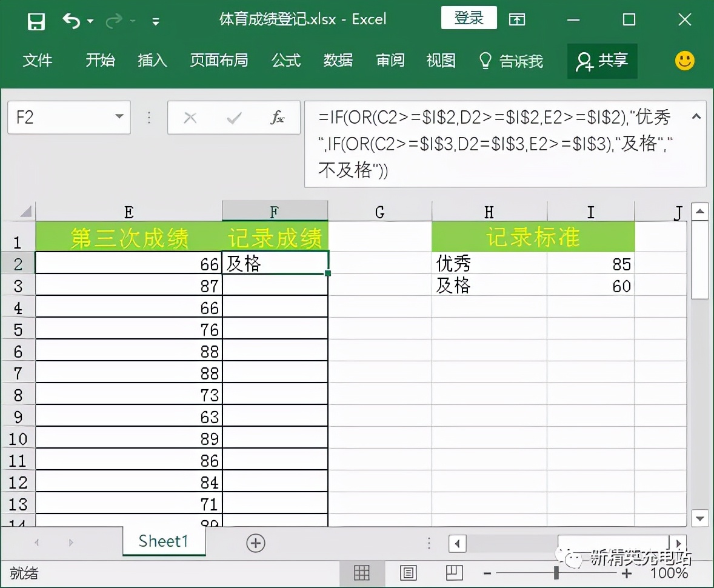Click the 告诉我 lightbulb search icon
The image size is (714, 588).
point(485,61)
